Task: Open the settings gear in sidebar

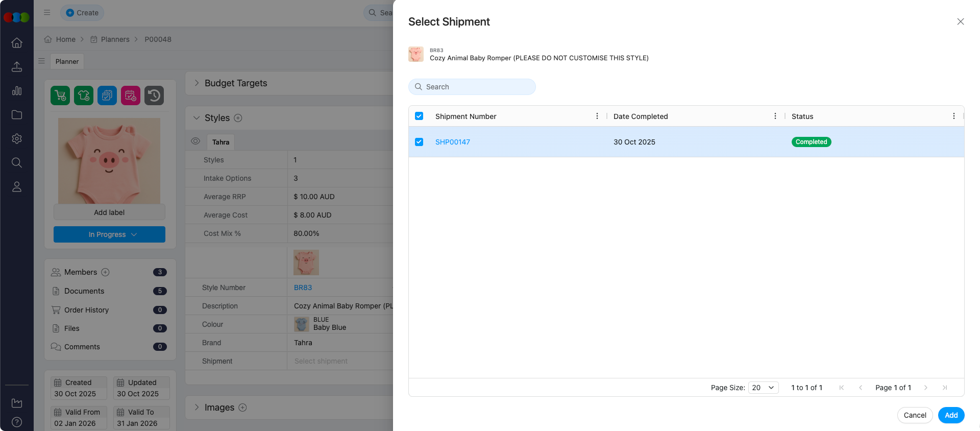Action: (x=17, y=138)
